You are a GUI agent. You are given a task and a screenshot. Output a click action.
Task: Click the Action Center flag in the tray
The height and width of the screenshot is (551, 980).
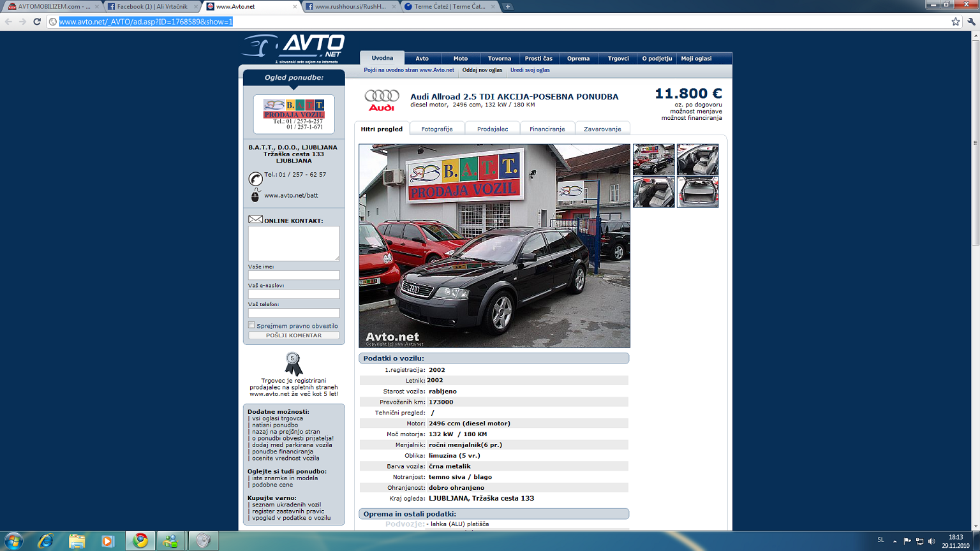(x=907, y=541)
